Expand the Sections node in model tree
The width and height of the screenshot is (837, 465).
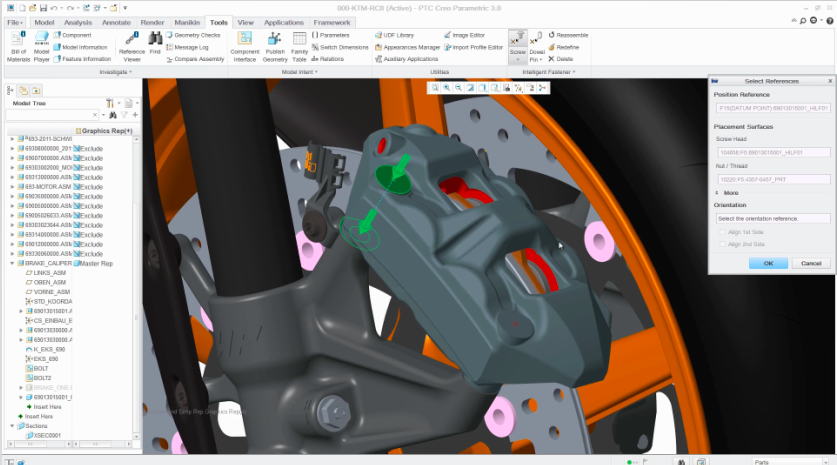click(x=12, y=425)
